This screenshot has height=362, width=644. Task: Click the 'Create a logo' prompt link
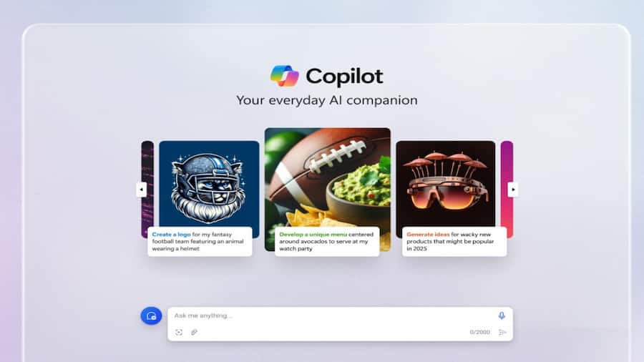point(171,235)
